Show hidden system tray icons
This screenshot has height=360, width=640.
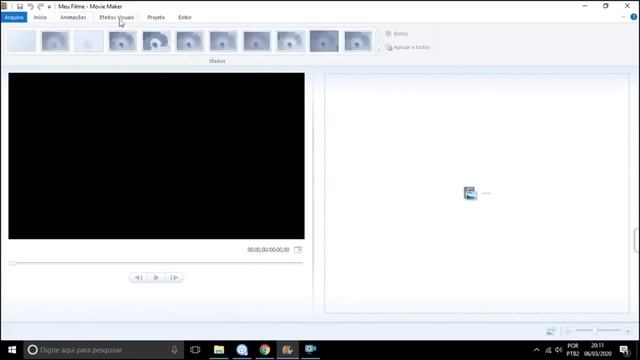[x=536, y=350]
